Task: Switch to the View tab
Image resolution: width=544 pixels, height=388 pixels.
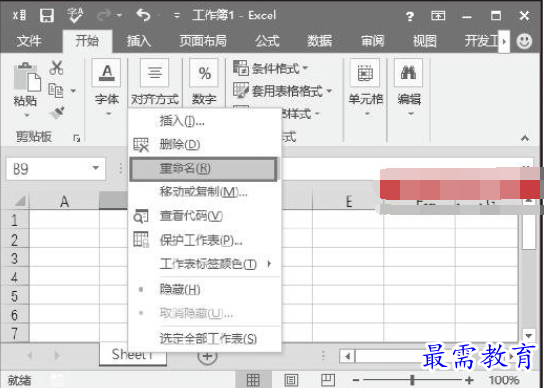Action: (x=424, y=41)
